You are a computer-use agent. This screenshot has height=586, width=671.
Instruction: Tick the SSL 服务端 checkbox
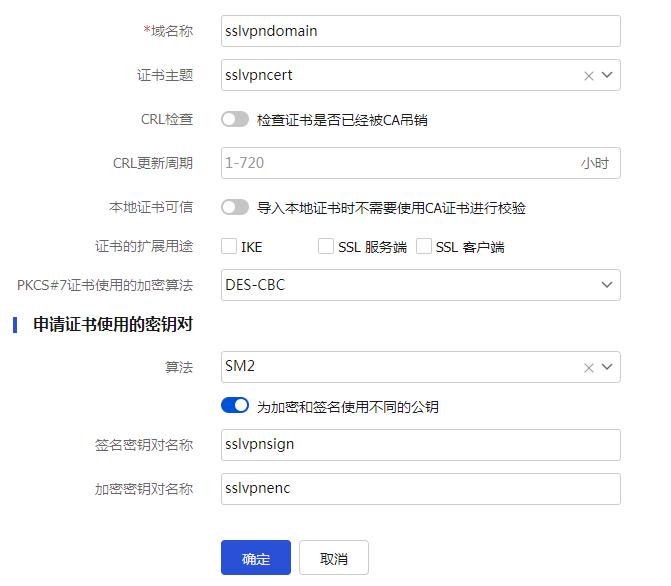point(326,246)
